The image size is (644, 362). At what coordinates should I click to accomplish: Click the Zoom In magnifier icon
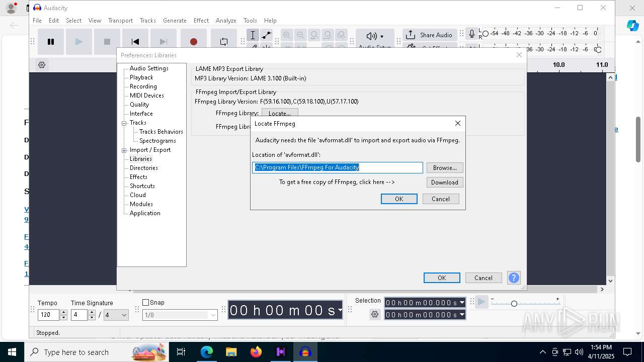(x=287, y=35)
